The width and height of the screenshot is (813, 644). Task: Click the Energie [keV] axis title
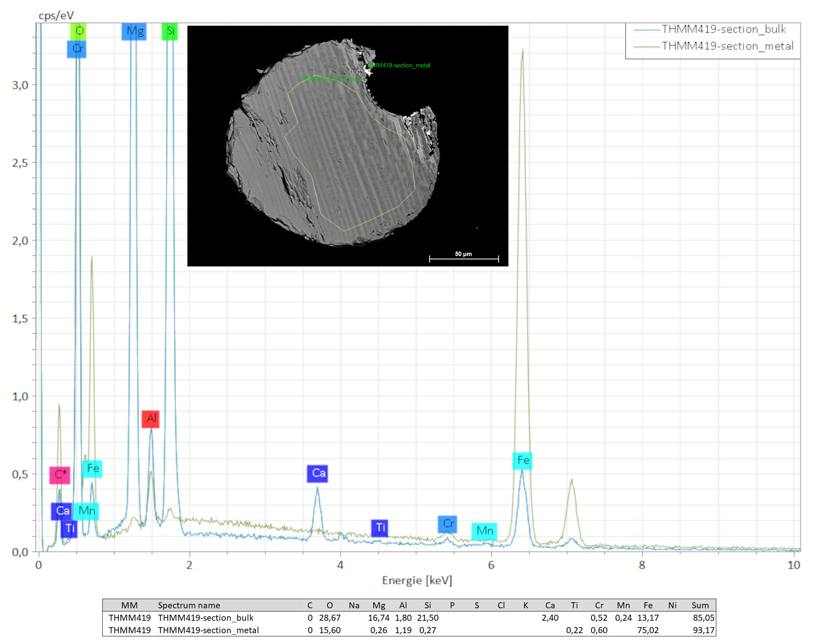click(417, 581)
